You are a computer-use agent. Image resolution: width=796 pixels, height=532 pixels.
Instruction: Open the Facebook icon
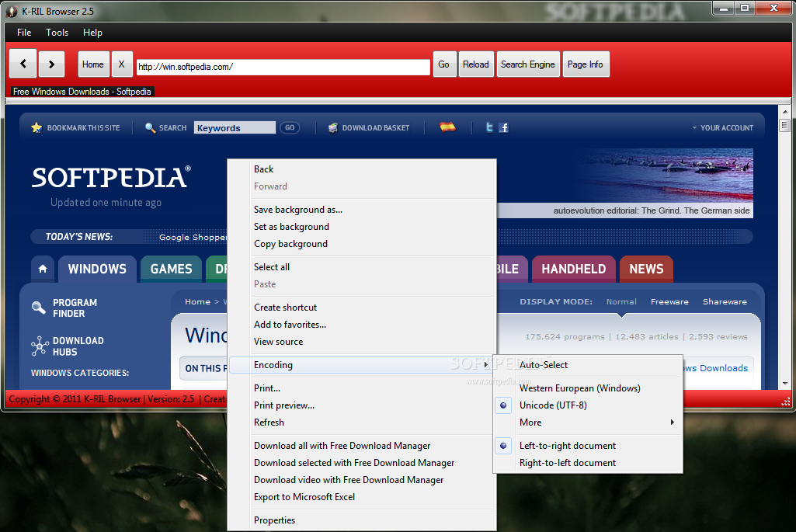[x=503, y=127]
